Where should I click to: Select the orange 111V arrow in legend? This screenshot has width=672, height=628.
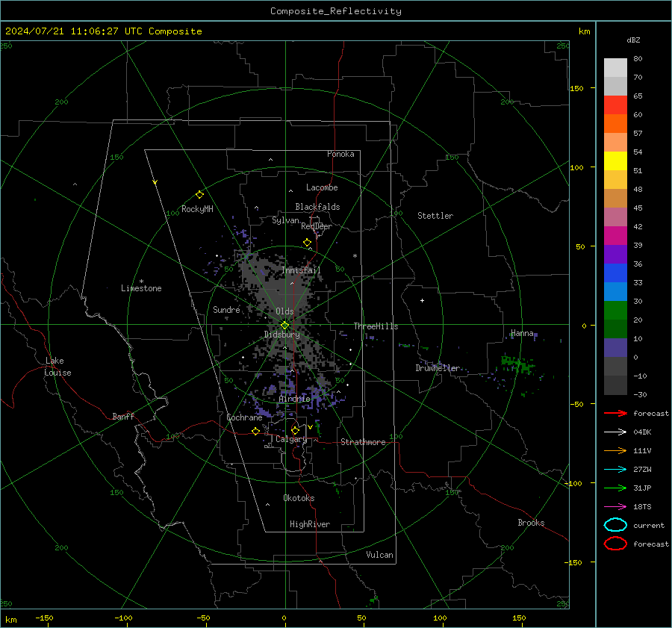pos(615,450)
